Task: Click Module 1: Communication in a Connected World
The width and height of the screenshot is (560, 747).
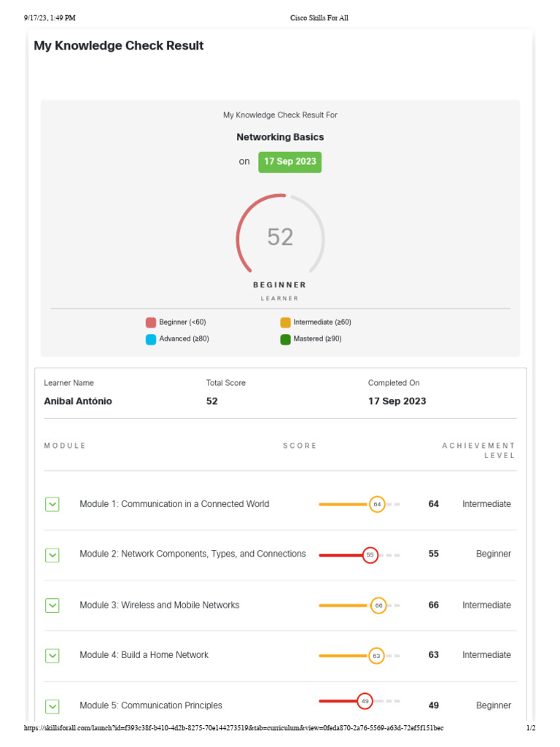Action: tap(174, 504)
